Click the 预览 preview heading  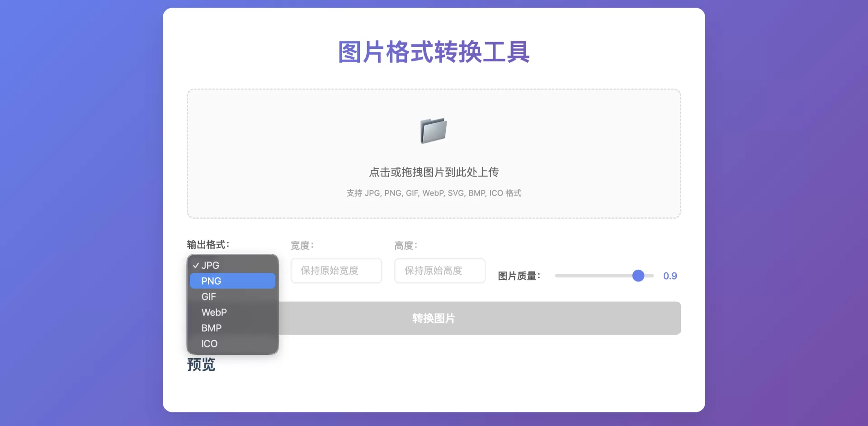click(201, 365)
